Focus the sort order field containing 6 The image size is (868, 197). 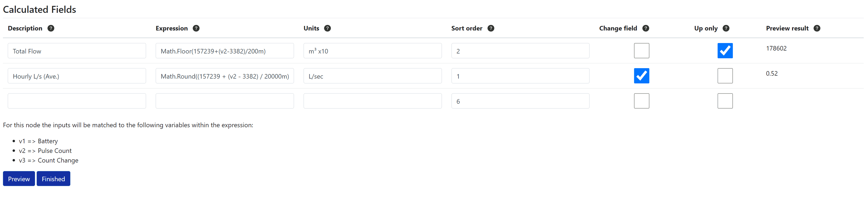pyautogui.click(x=521, y=101)
